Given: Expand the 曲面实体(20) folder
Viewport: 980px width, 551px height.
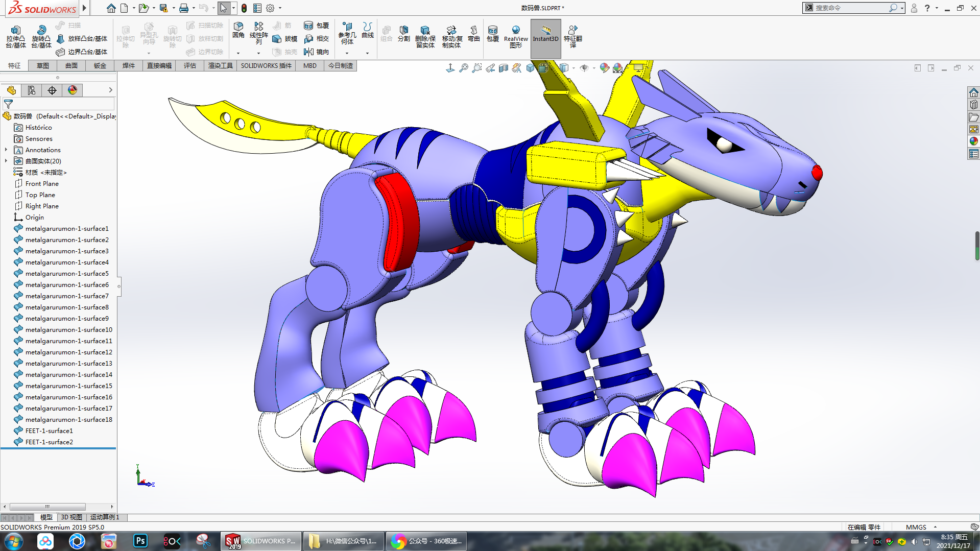Looking at the screenshot, I should coord(6,161).
